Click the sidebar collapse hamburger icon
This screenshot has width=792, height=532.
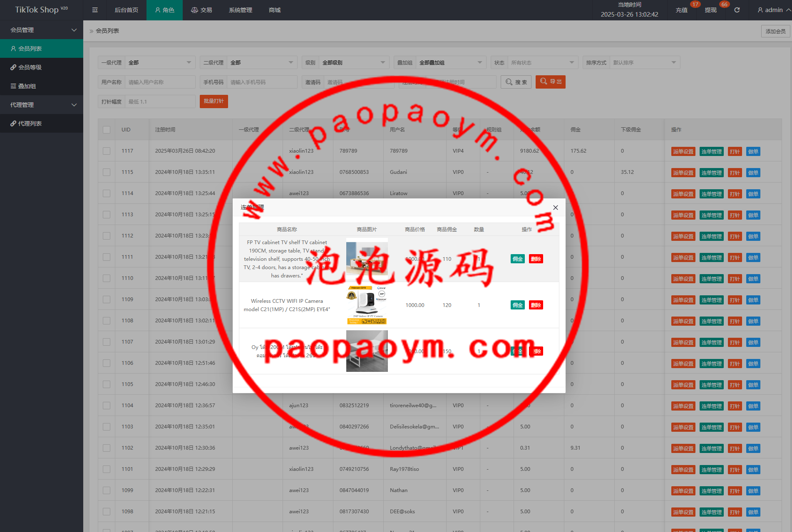point(95,10)
